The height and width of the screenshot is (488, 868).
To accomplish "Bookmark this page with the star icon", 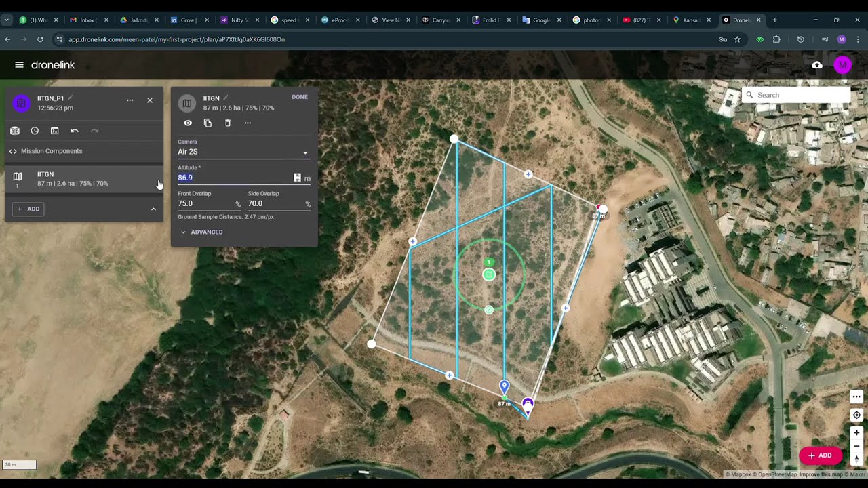I will pyautogui.click(x=737, y=39).
